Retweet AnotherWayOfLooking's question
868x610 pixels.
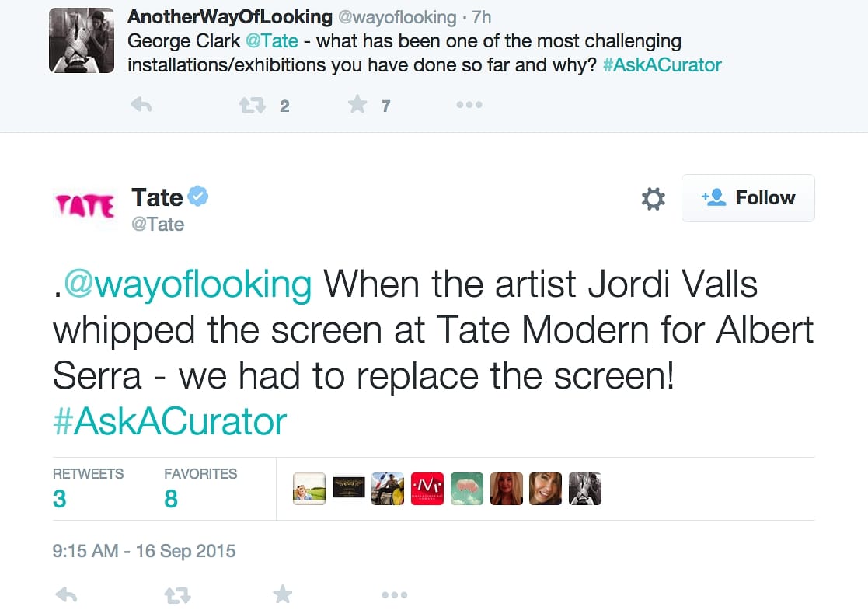(251, 105)
